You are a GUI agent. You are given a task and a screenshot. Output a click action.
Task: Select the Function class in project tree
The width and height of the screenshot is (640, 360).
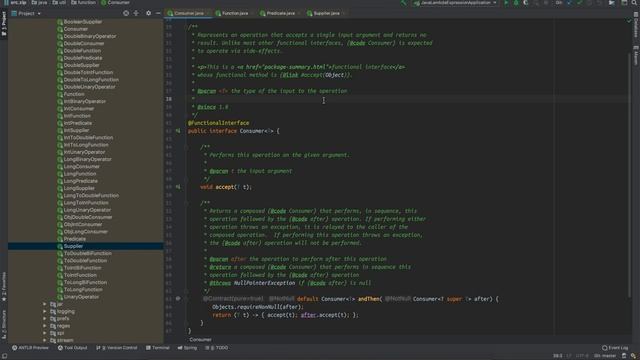click(74, 94)
